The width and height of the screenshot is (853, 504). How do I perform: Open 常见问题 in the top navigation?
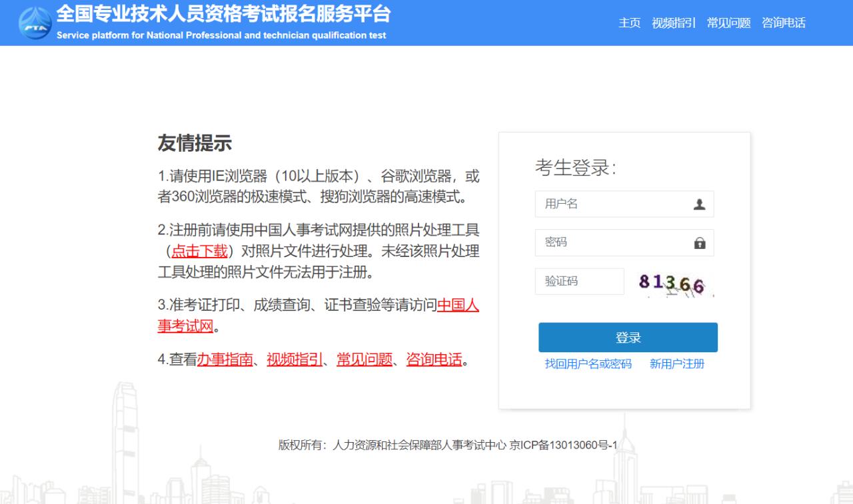point(729,23)
